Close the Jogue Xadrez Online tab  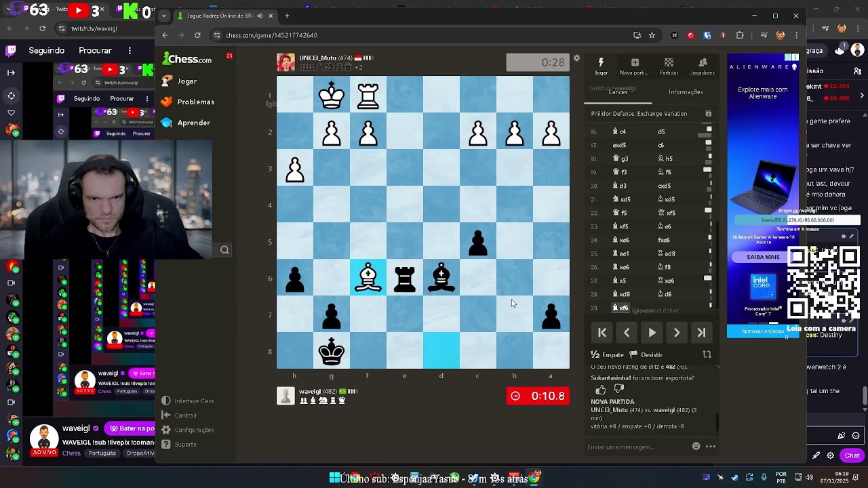271,16
